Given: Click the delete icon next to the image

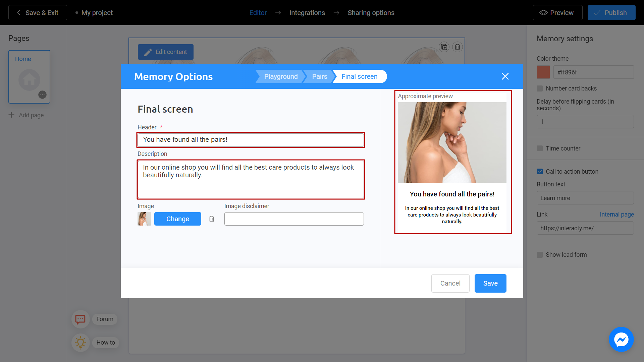Looking at the screenshot, I should pos(211,218).
